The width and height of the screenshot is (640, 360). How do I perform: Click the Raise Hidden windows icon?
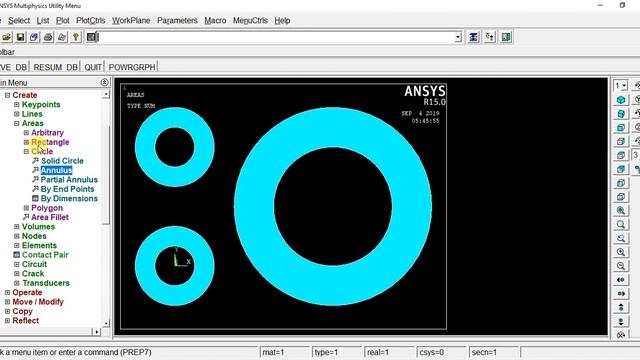point(473,37)
